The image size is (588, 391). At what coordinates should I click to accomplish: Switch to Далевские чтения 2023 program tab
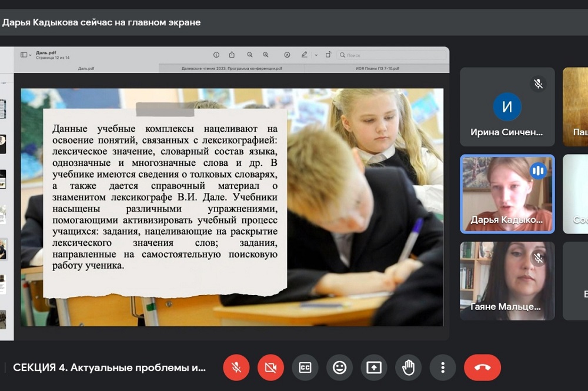(230, 68)
